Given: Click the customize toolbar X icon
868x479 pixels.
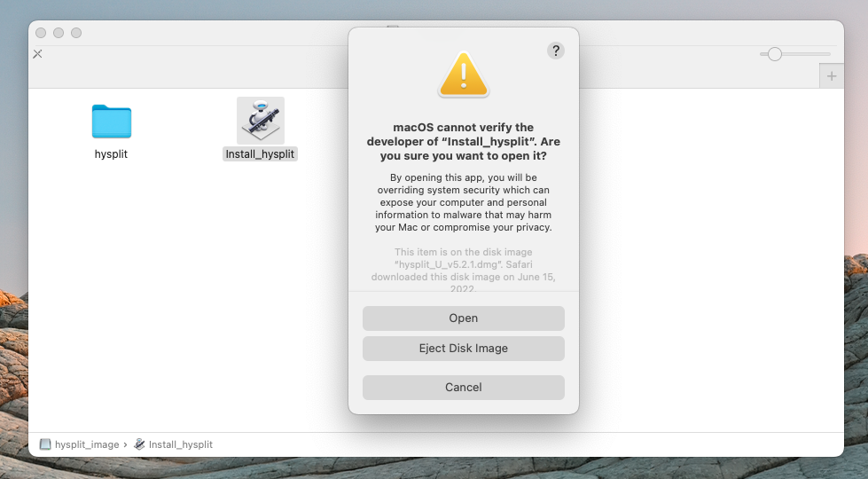Looking at the screenshot, I should (x=37, y=54).
